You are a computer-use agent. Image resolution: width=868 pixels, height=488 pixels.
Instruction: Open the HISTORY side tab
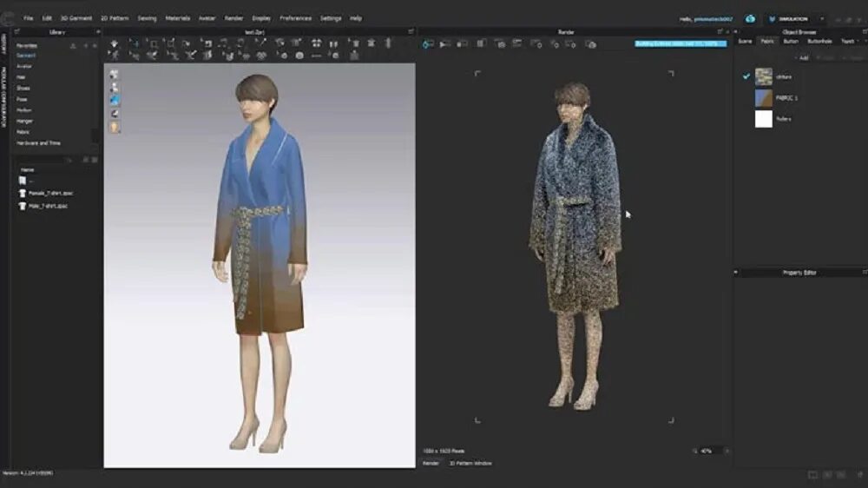pos(3,44)
